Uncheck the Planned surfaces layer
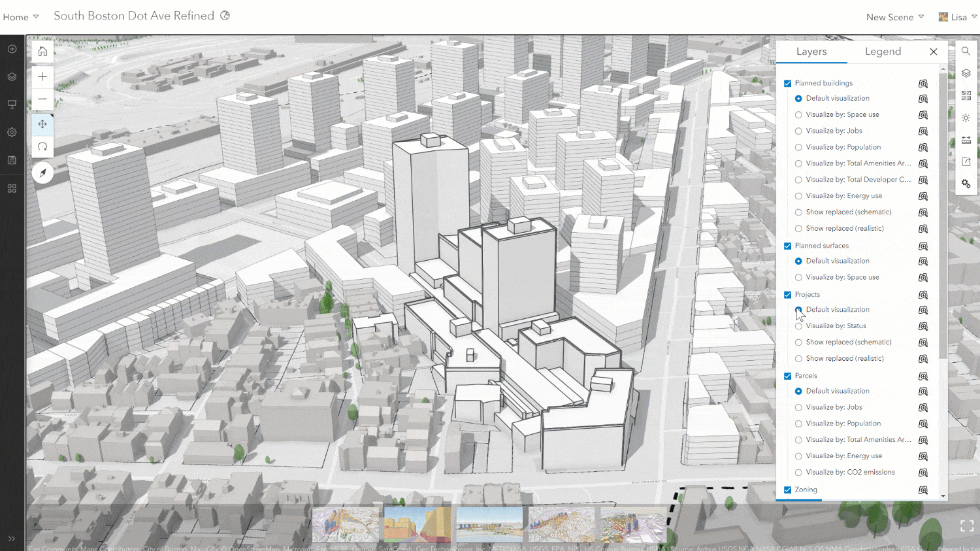The width and height of the screenshot is (980, 551). (x=788, y=246)
